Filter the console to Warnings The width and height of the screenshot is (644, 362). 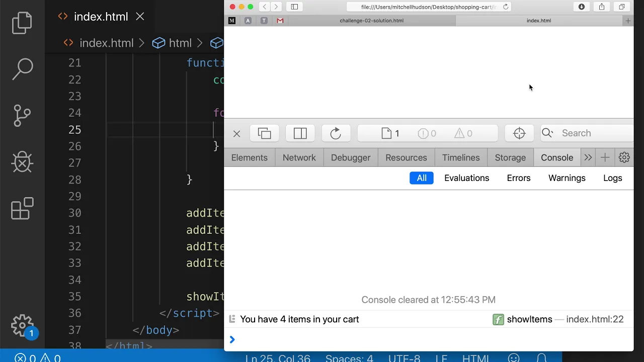coord(567,178)
